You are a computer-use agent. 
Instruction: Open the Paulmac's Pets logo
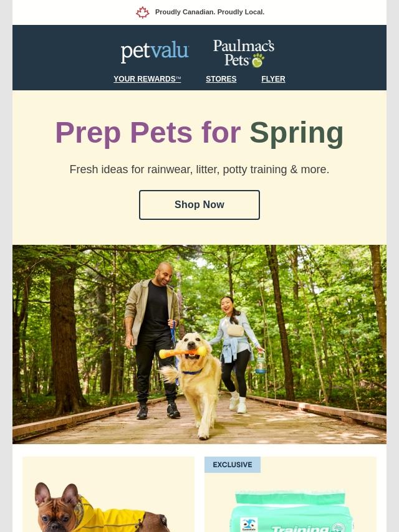[x=244, y=53]
